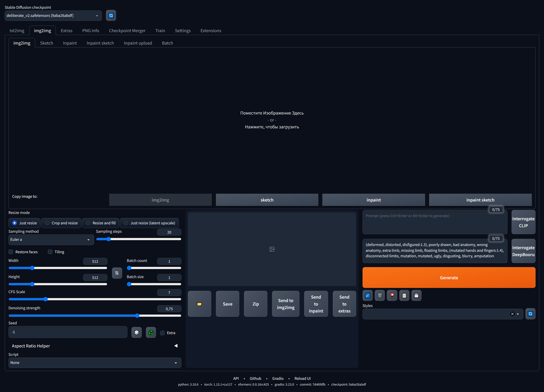This screenshot has width=544, height=392.
Task: Enable Restore faces checkbox
Action: click(11, 252)
